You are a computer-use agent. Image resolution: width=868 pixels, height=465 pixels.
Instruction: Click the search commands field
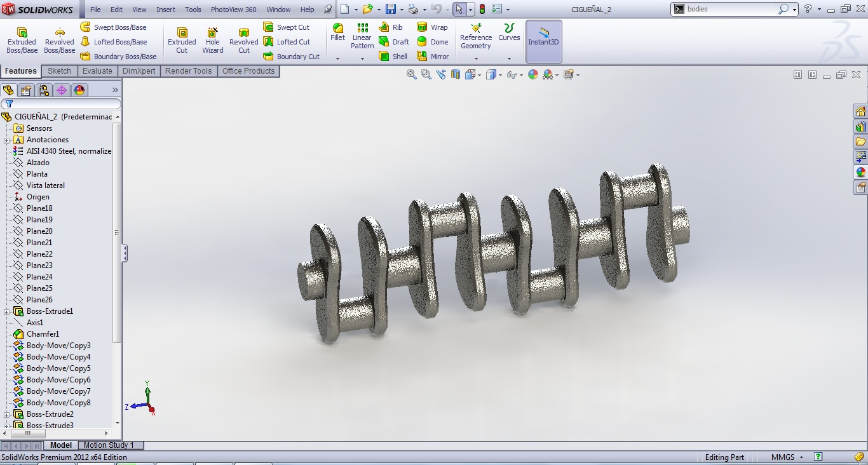[731, 10]
